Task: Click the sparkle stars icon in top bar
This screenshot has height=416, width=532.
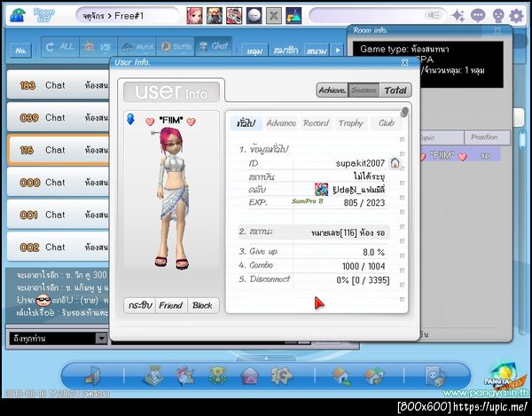Action: (x=458, y=16)
